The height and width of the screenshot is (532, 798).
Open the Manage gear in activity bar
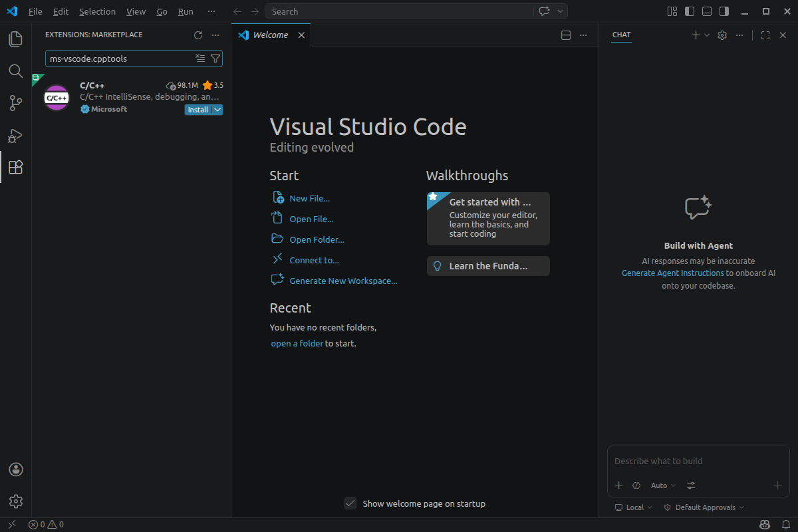16,501
